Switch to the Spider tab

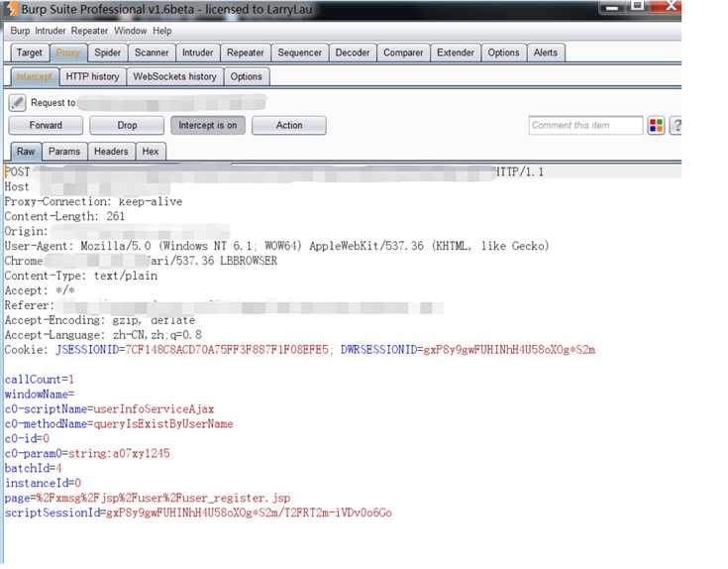coord(107,53)
